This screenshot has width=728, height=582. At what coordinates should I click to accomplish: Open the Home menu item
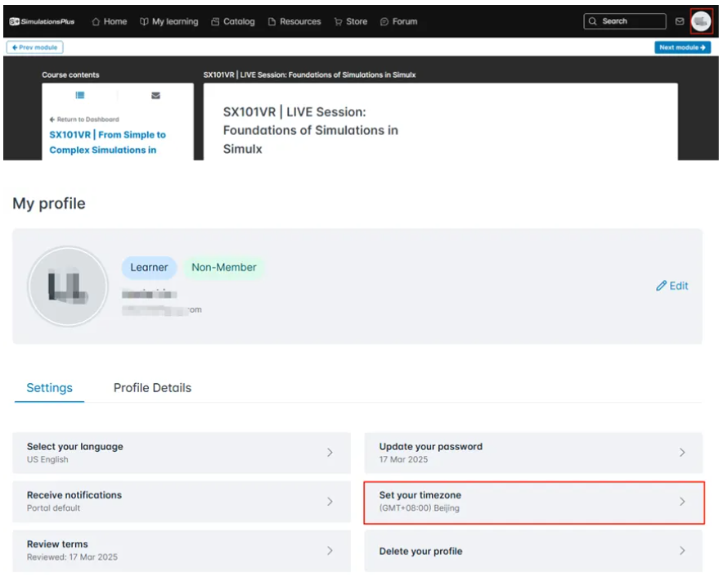tap(109, 21)
